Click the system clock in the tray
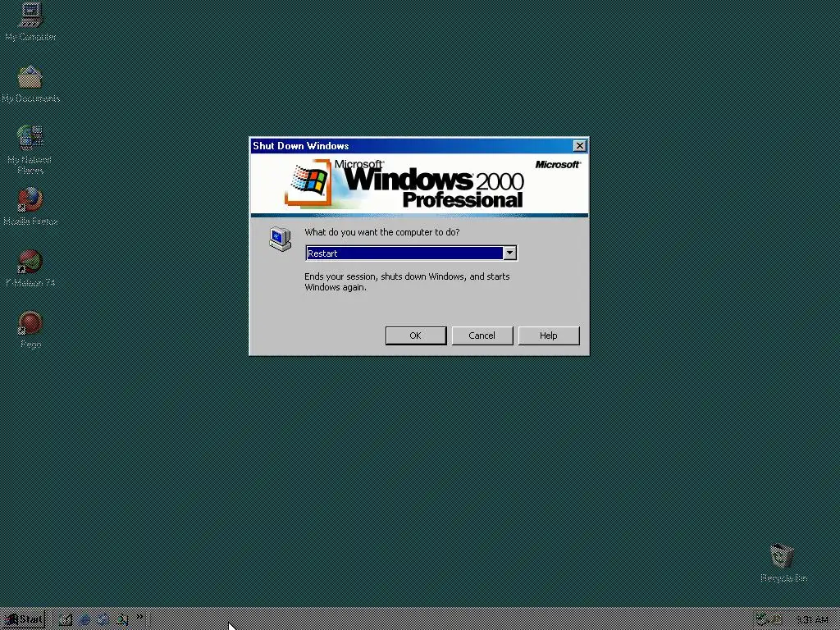 click(x=812, y=620)
